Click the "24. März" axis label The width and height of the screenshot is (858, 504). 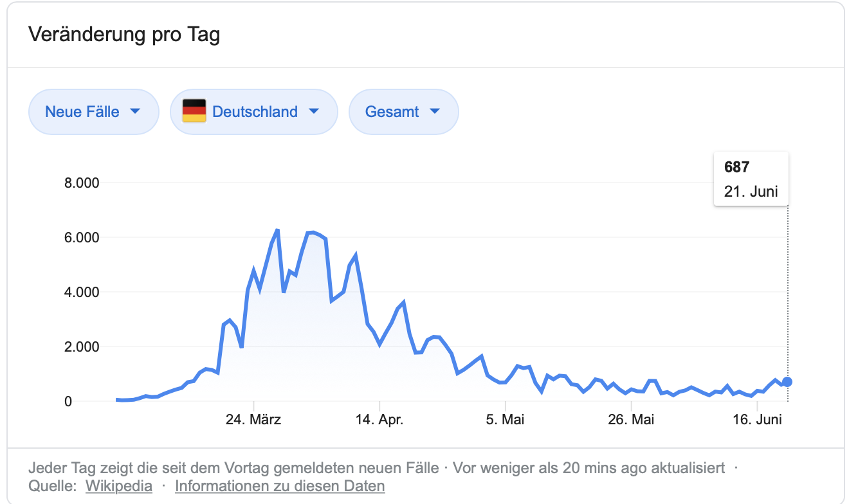click(253, 420)
